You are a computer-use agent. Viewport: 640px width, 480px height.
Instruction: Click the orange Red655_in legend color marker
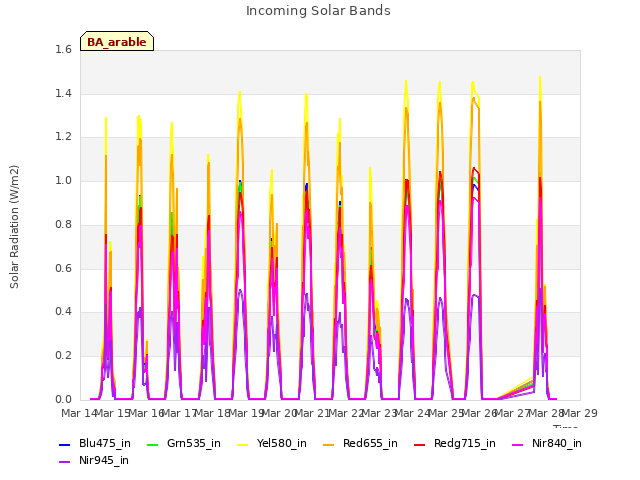(329, 444)
